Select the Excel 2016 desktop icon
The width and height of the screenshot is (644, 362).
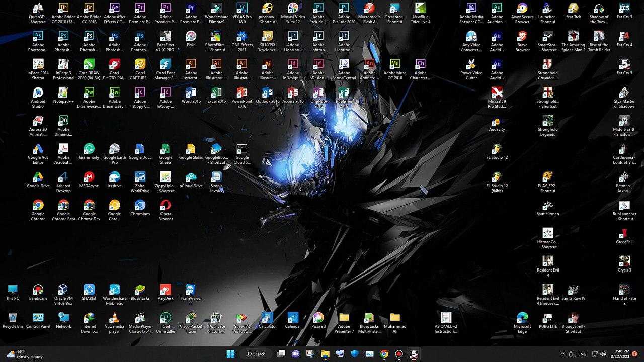click(216, 95)
